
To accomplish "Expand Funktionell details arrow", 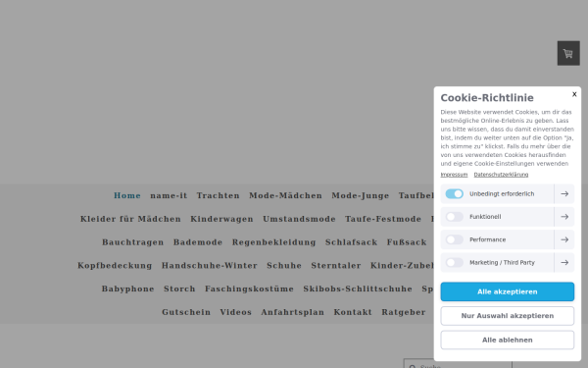I will 564,217.
